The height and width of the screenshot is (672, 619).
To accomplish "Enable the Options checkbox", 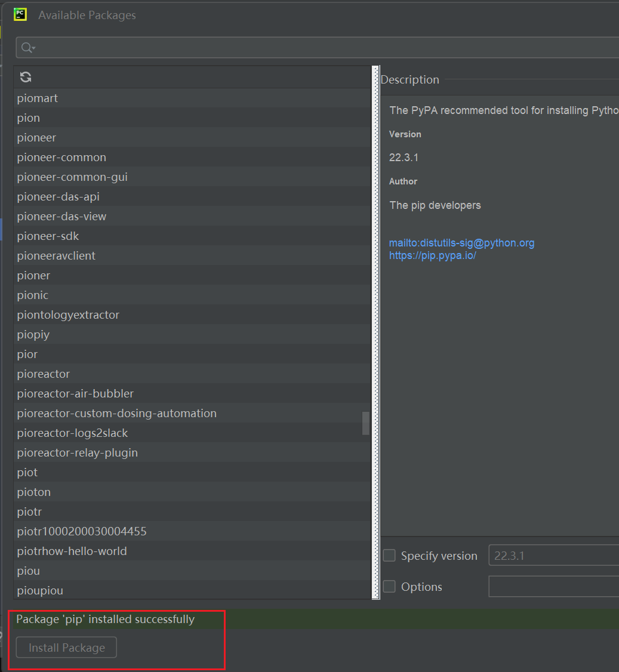I will point(389,587).
